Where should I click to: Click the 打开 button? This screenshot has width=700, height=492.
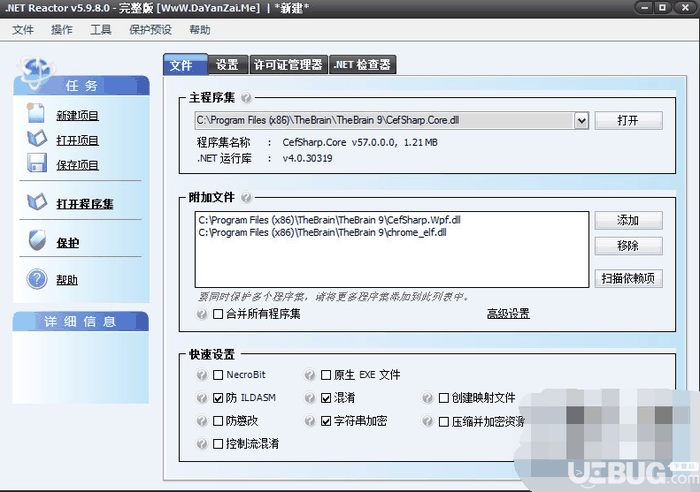(x=628, y=121)
